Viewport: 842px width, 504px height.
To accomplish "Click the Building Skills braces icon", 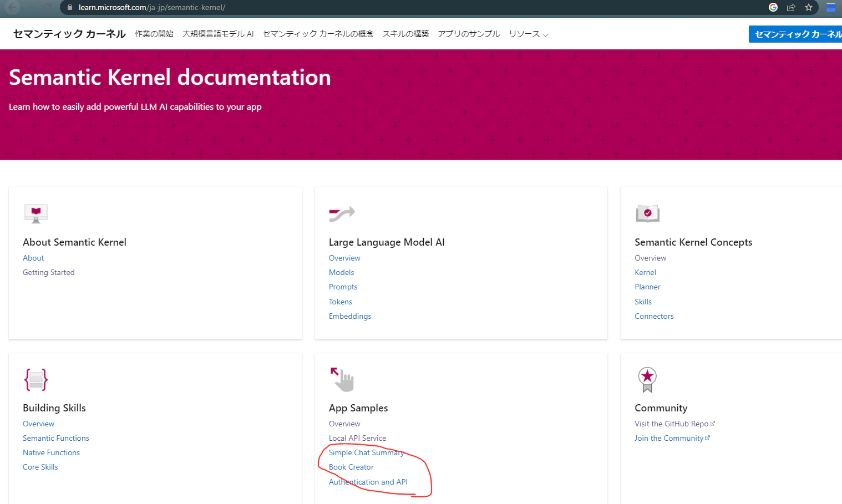I will pos(36,380).
